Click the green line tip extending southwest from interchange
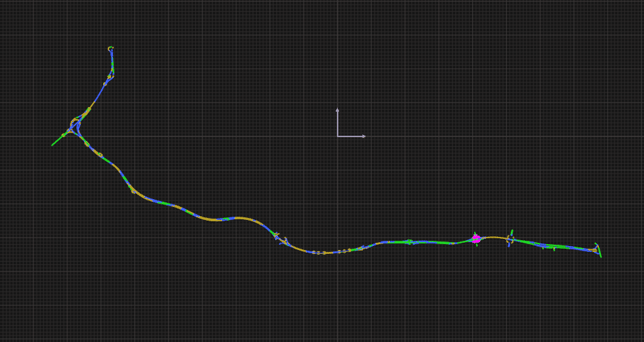The height and width of the screenshot is (342, 644). pyautogui.click(x=53, y=144)
